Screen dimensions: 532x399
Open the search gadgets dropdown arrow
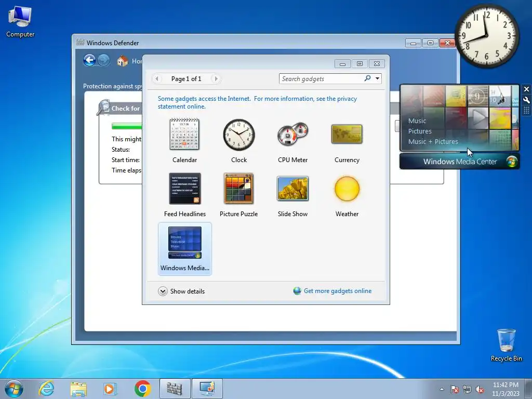[x=377, y=78]
